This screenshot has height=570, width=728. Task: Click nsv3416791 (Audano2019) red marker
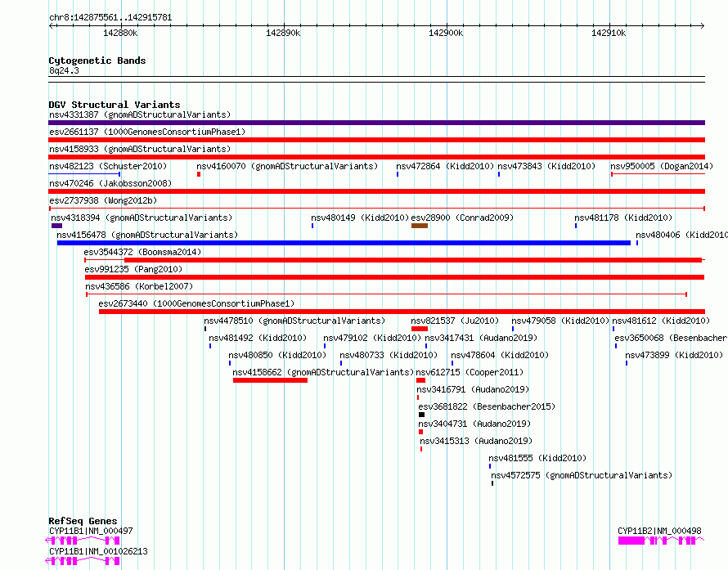(x=418, y=397)
